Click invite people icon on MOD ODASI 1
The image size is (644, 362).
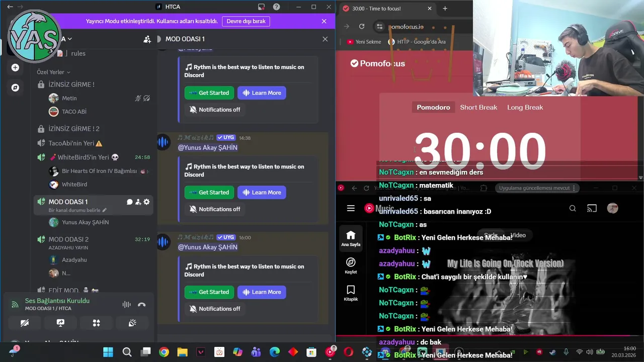coord(138,202)
